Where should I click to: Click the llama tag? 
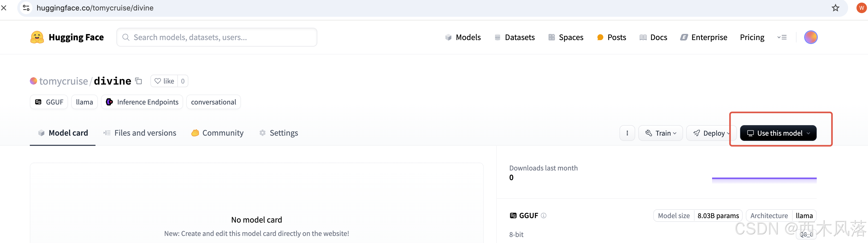click(84, 102)
